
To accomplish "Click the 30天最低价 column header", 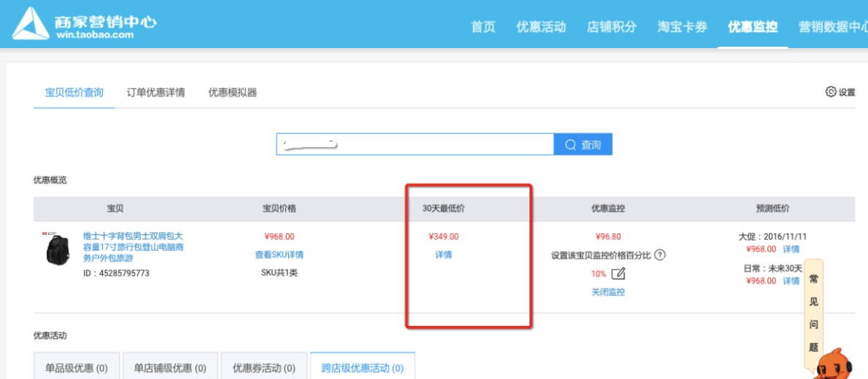I will pyautogui.click(x=443, y=208).
